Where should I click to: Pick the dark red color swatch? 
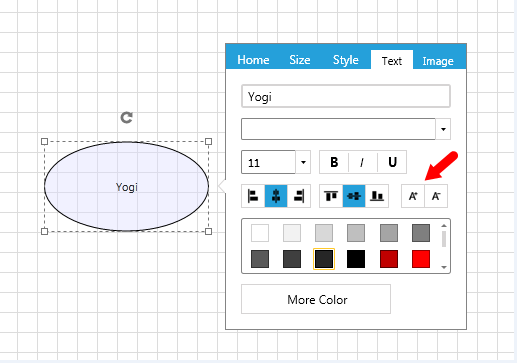click(x=389, y=259)
